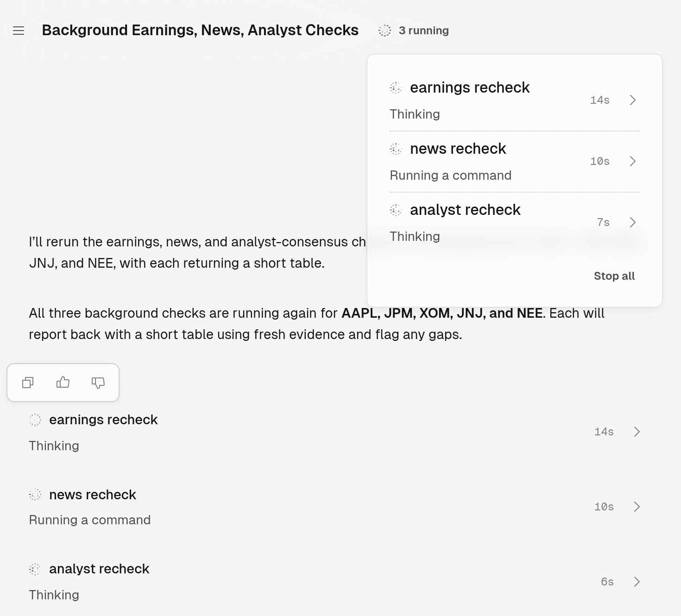
Task: Expand news recheck chevron in popup
Action: tap(633, 161)
